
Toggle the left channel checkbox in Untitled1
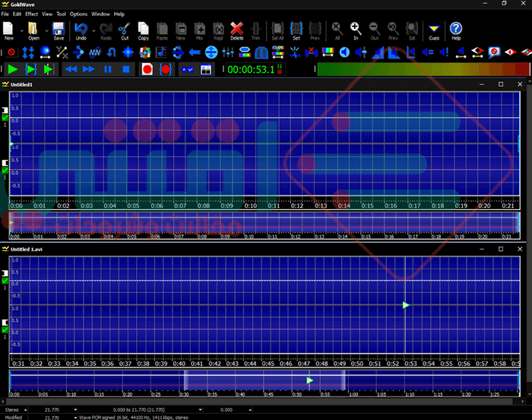(x=5, y=118)
